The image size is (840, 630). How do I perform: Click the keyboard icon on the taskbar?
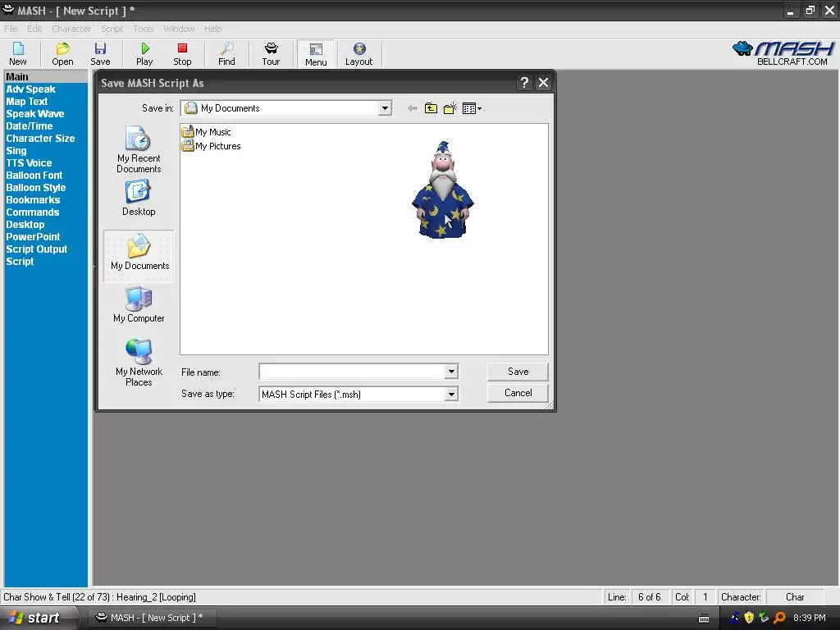point(704,619)
